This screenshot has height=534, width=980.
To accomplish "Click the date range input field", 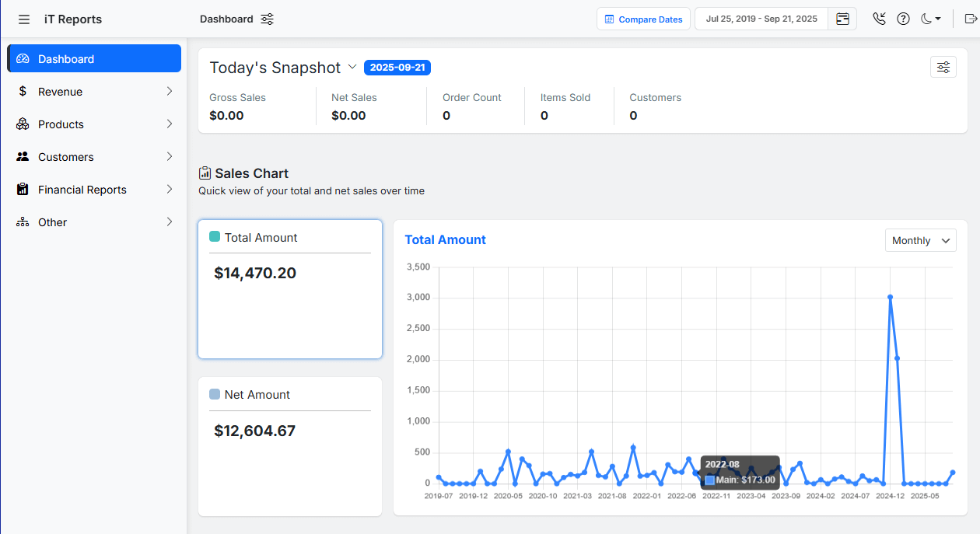I will (761, 19).
